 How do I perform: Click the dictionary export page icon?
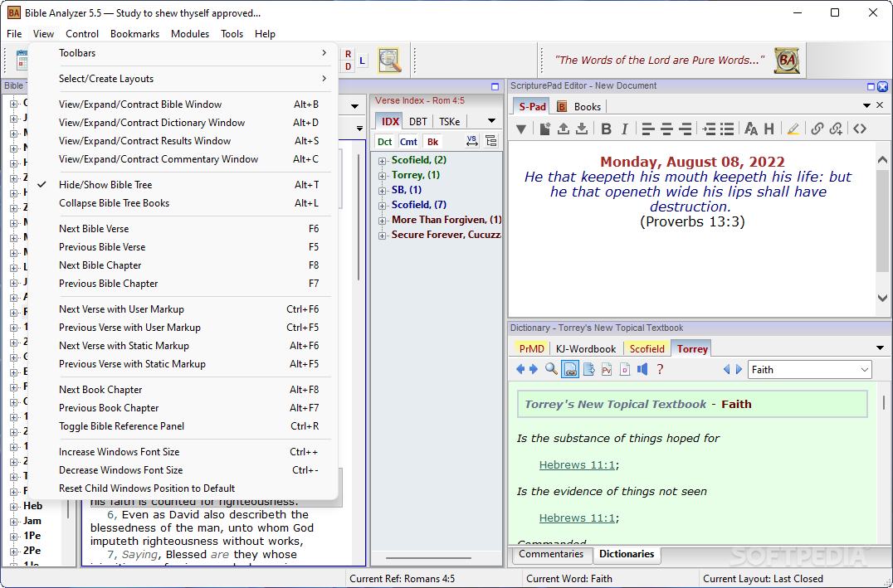tap(589, 369)
